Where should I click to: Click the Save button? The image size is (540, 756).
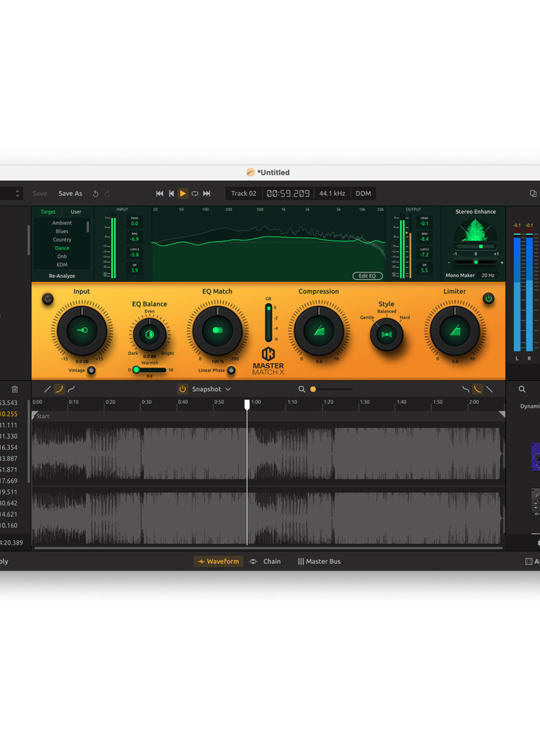click(x=40, y=193)
